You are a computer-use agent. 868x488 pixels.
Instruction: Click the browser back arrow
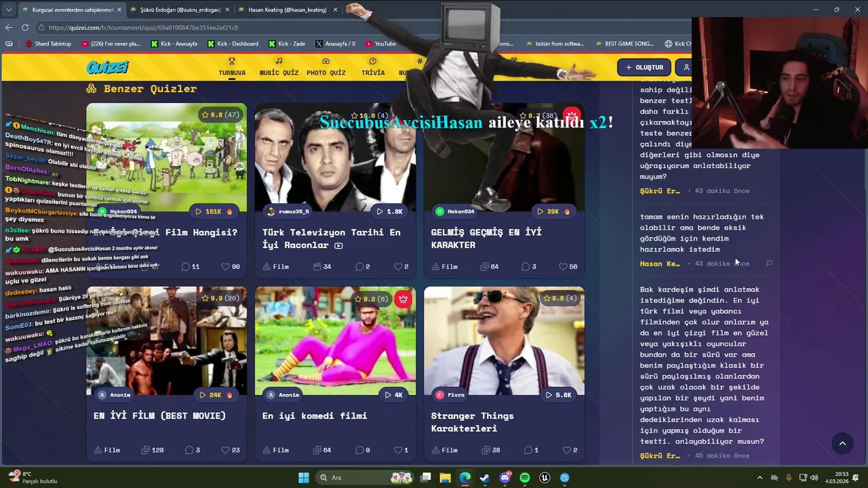click(9, 27)
